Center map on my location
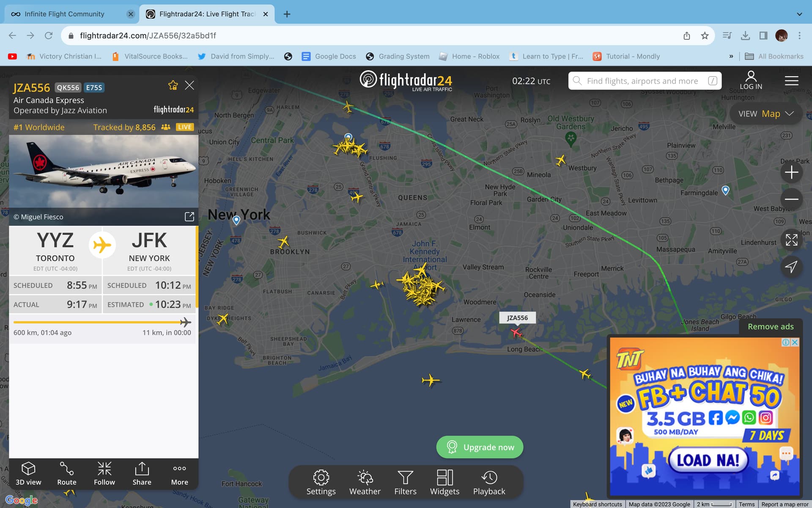Screen dimensions: 812x508 click(791, 267)
